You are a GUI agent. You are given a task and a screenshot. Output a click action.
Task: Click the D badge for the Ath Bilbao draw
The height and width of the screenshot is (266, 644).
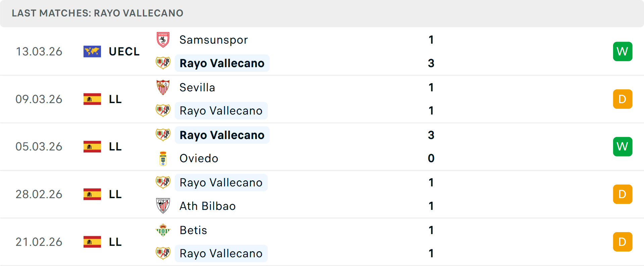point(623,194)
